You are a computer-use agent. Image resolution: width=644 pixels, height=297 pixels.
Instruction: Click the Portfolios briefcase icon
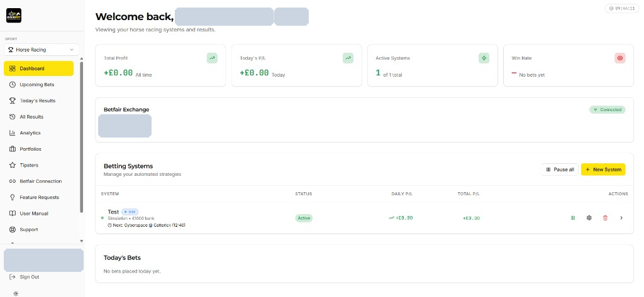pyautogui.click(x=13, y=149)
